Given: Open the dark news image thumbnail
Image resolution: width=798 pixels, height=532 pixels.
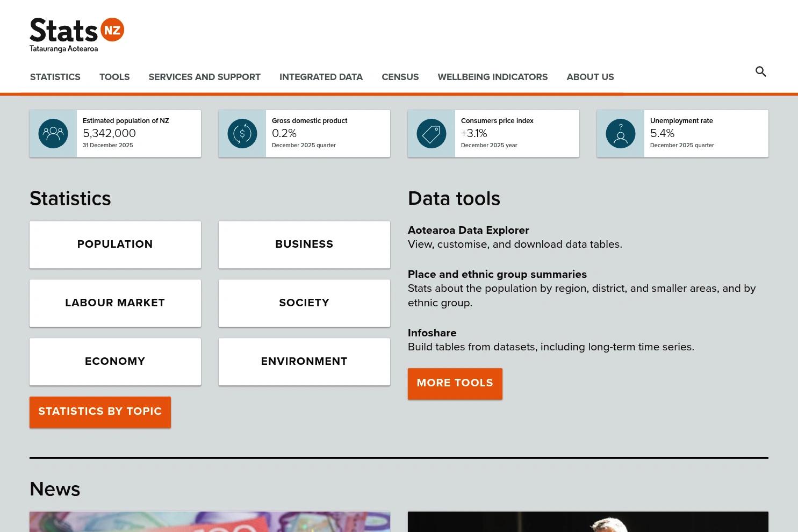Looking at the screenshot, I should click(x=588, y=522).
